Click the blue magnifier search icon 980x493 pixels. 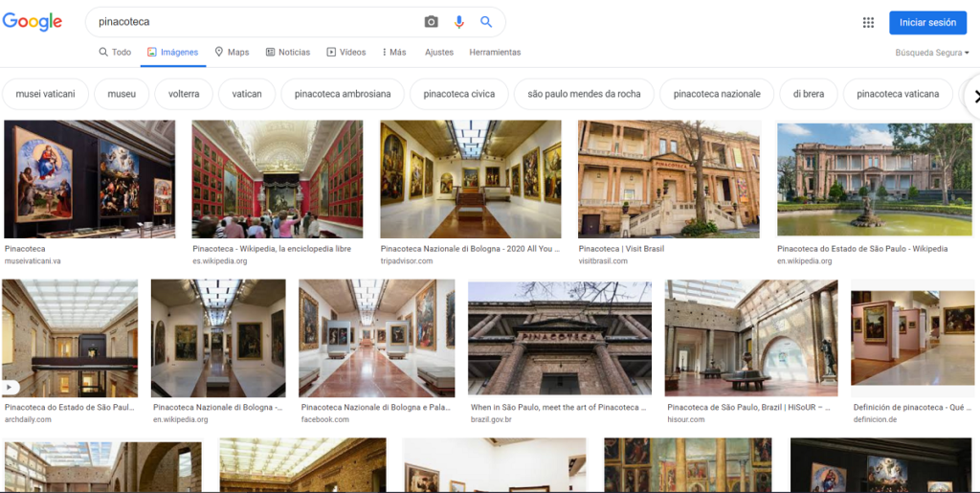[x=486, y=22]
